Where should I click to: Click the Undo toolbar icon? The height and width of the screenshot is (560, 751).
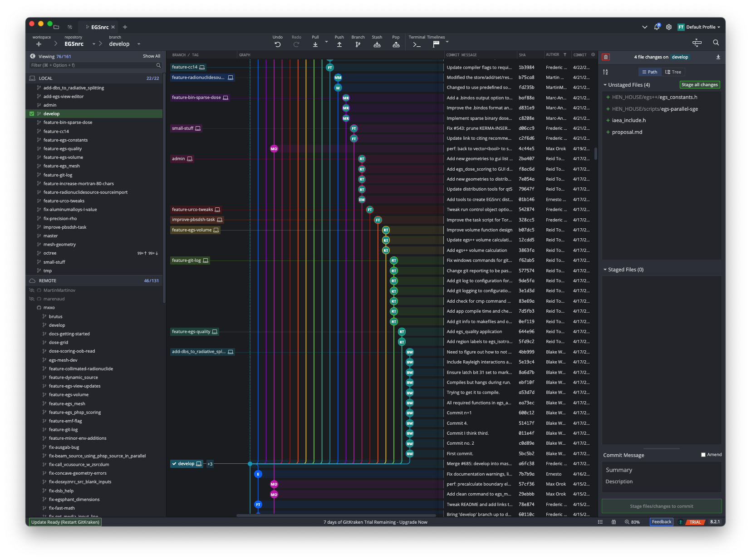pos(277,44)
